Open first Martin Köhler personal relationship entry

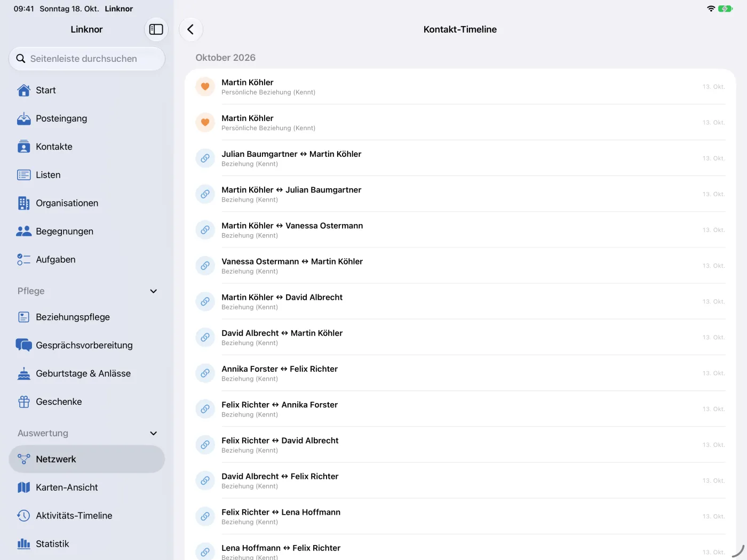460,86
